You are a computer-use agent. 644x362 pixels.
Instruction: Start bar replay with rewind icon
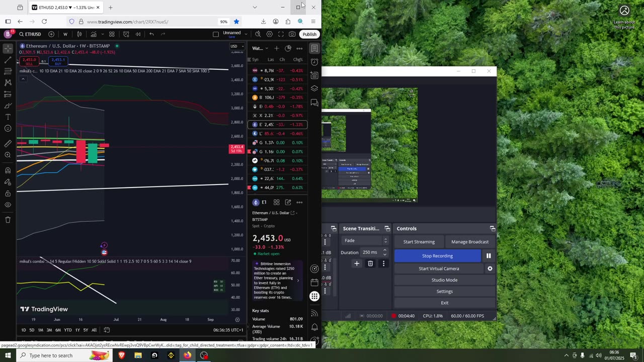point(138,34)
